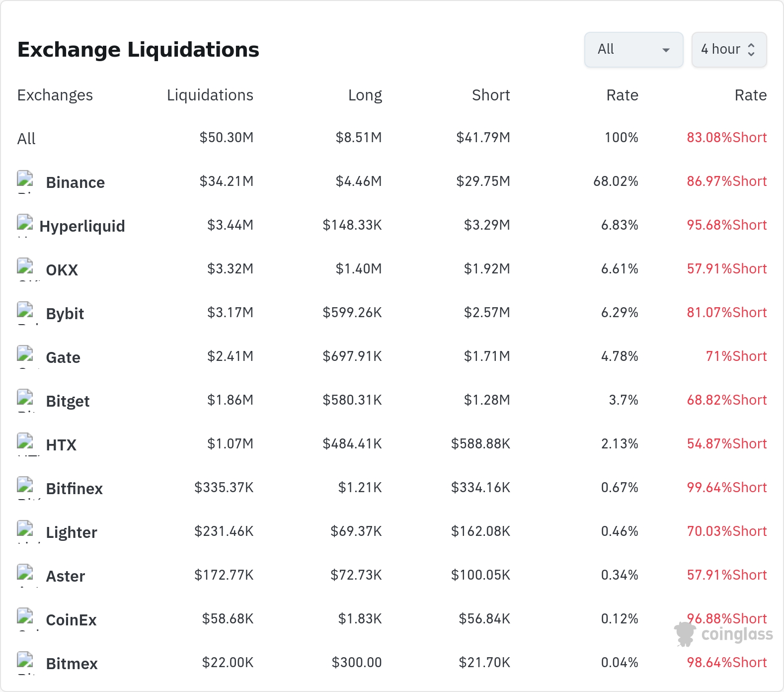Click the Bitmex exchange logo icon
This screenshot has width=784, height=692.
coord(25,663)
